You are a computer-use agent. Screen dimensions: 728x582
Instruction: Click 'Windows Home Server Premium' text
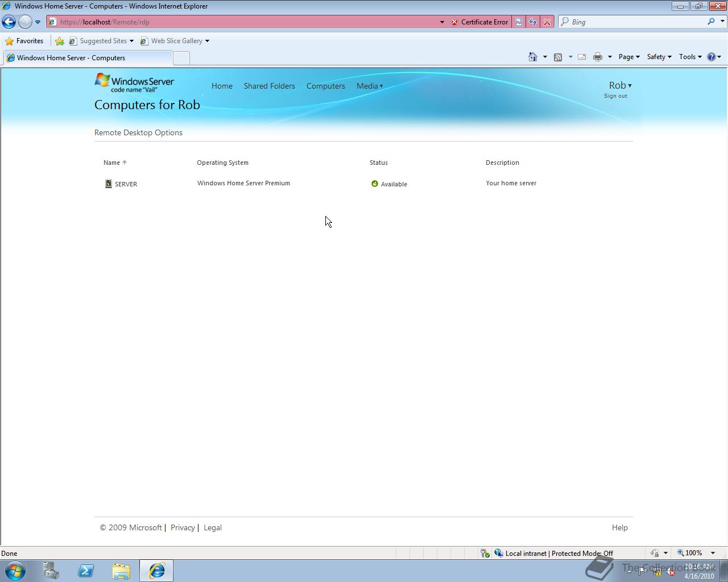point(243,183)
